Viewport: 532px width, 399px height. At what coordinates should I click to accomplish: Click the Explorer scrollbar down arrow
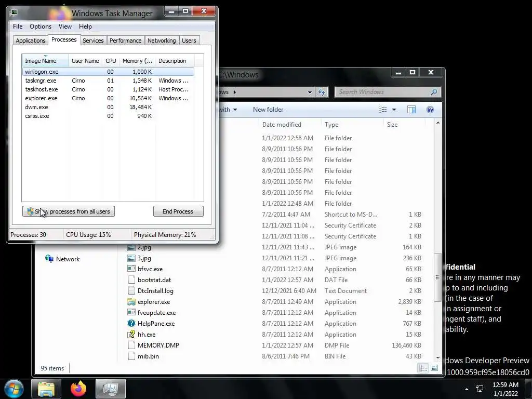[x=437, y=357]
